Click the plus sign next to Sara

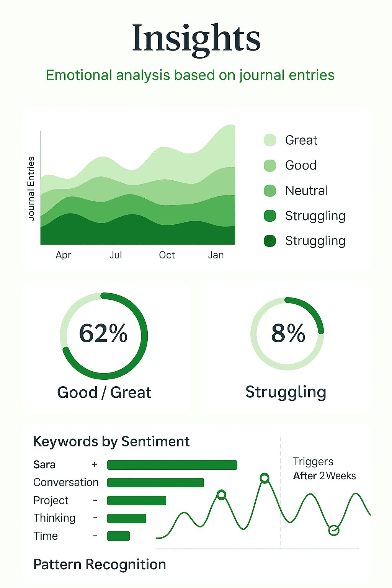click(95, 464)
